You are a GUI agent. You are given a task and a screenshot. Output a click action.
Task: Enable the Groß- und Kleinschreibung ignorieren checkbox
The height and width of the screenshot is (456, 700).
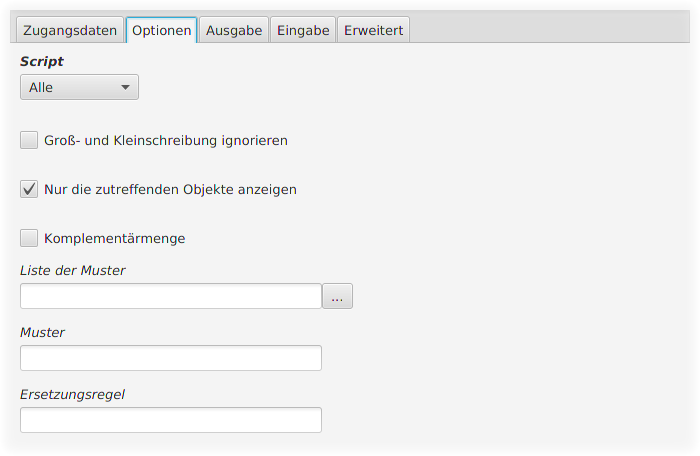coord(29,140)
